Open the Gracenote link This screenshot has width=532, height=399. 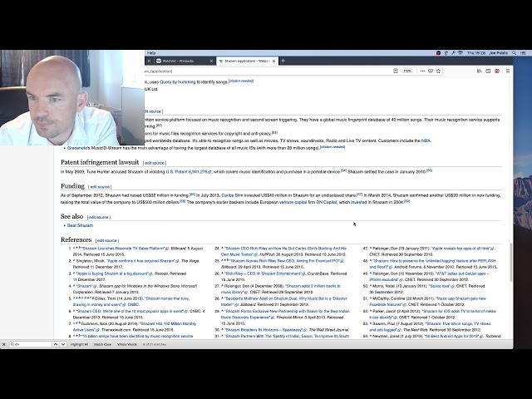[77, 148]
